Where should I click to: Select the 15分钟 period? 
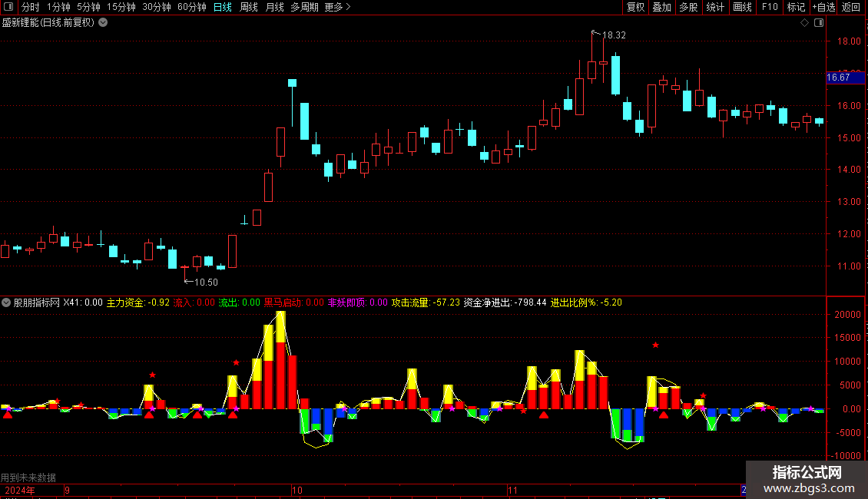click(x=121, y=7)
